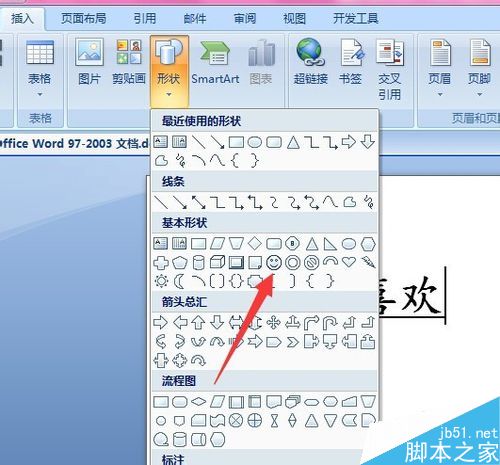Select the Triangle in 最近使用的形状
Screen dimensions: 500x465
click(x=293, y=142)
